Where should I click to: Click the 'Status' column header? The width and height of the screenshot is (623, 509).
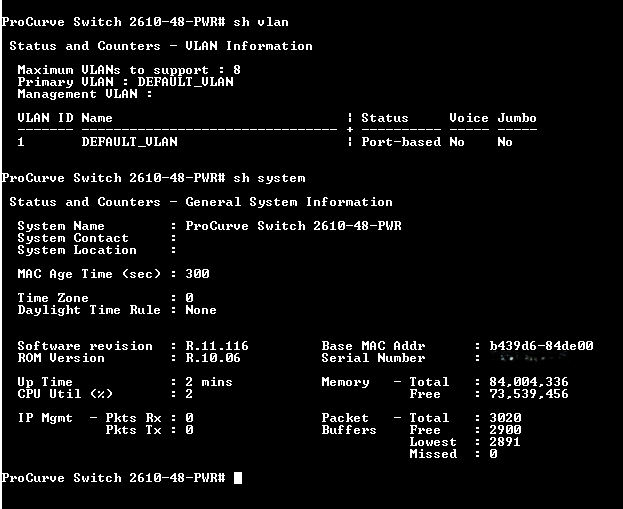(385, 118)
